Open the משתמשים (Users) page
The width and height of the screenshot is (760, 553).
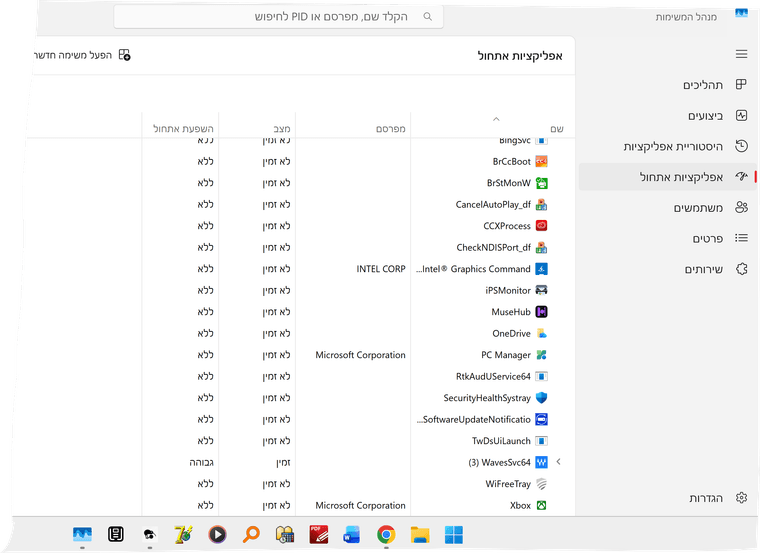(667, 208)
